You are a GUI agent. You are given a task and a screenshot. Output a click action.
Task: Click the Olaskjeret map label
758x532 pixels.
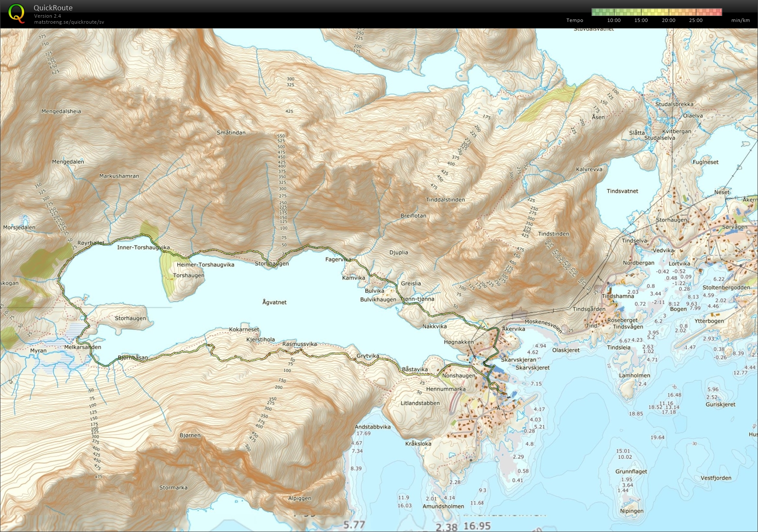pyautogui.click(x=566, y=350)
